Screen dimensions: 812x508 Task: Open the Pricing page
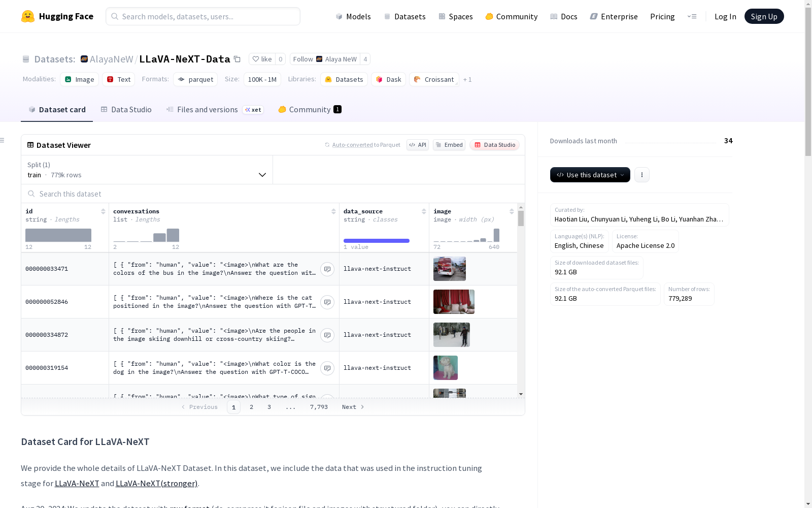[x=662, y=16]
